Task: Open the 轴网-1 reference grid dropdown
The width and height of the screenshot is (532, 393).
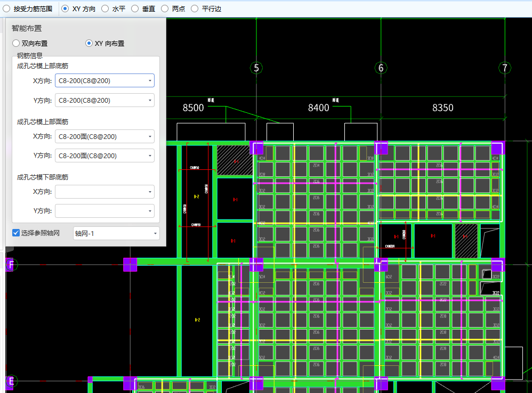Action: 116,233
